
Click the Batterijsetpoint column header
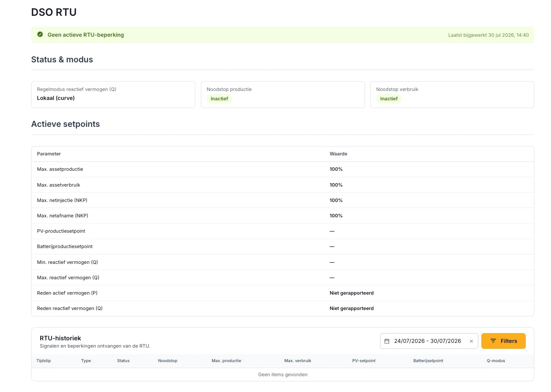[x=428, y=361]
